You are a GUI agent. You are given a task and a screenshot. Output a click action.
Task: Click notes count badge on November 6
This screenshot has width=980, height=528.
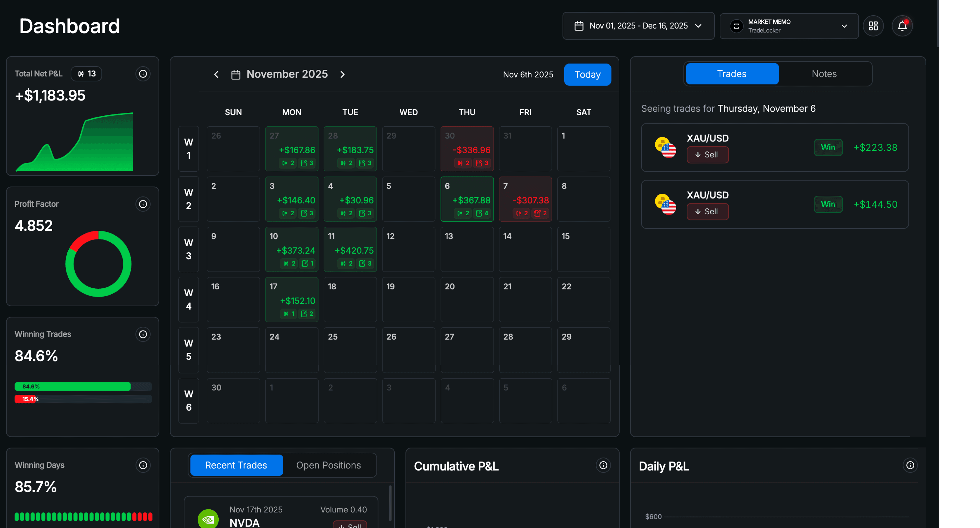[x=482, y=213]
